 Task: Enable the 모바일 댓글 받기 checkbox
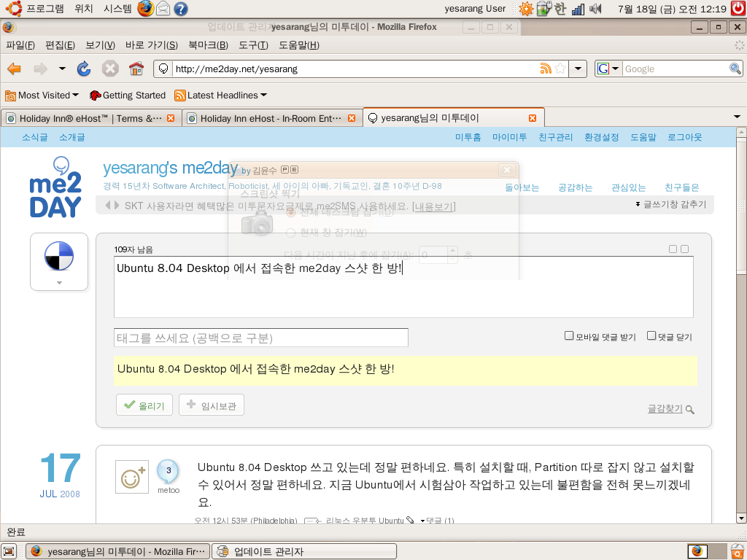[569, 335]
